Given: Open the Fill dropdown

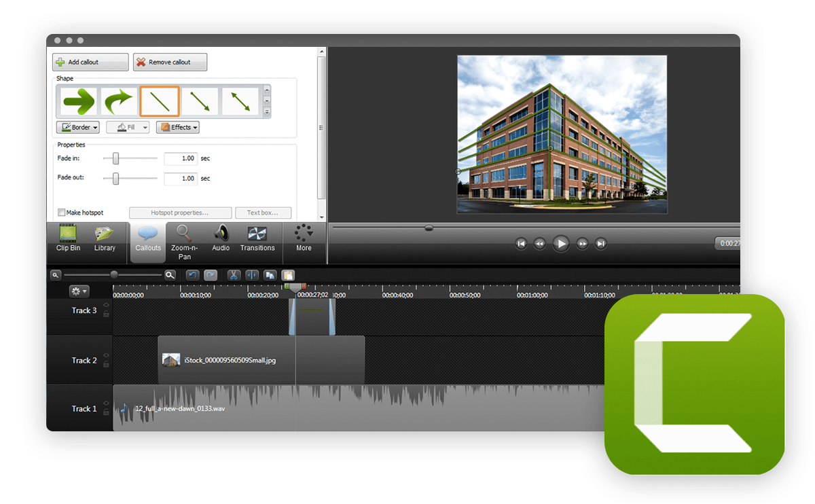Looking at the screenshot, I should pyautogui.click(x=128, y=127).
